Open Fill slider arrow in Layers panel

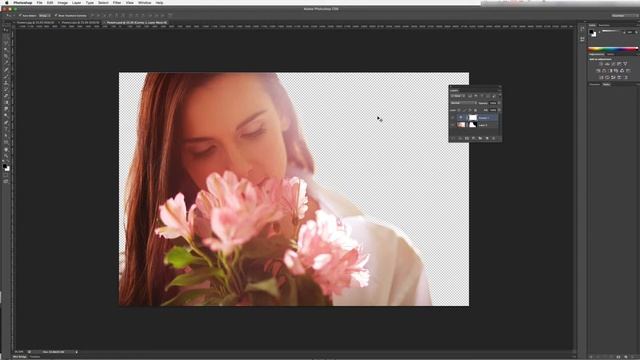point(499,110)
